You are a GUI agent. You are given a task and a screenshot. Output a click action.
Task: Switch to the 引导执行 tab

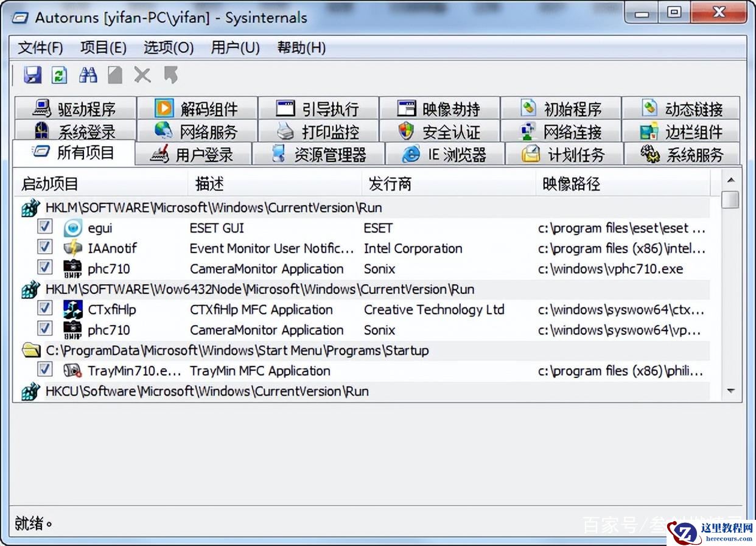[x=318, y=108]
